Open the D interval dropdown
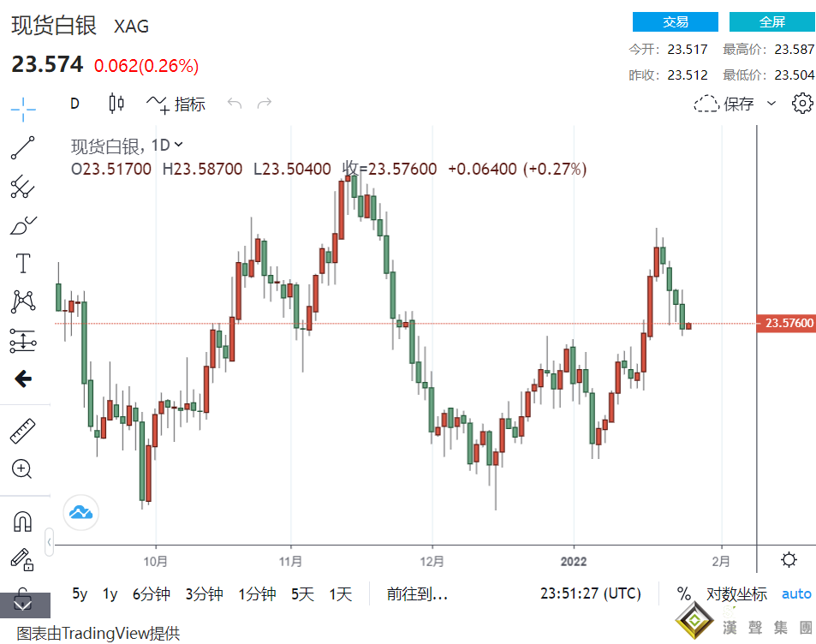 tap(74, 104)
